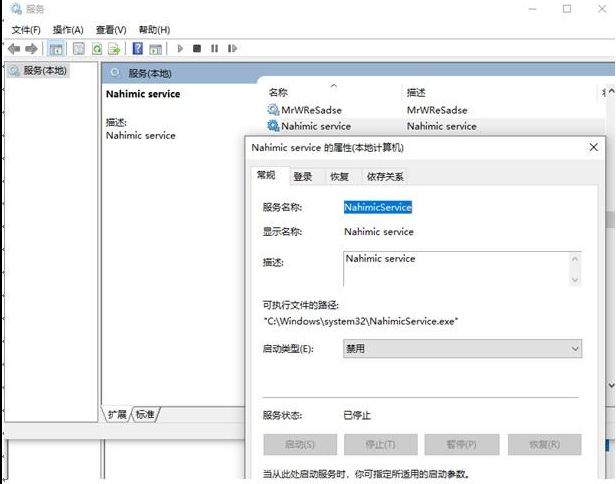
Task: Click the Forward arrow toolbar icon
Action: coord(31,49)
